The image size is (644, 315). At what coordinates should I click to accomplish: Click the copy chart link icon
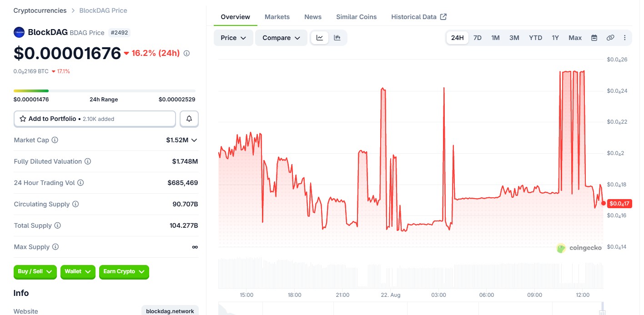click(x=610, y=38)
